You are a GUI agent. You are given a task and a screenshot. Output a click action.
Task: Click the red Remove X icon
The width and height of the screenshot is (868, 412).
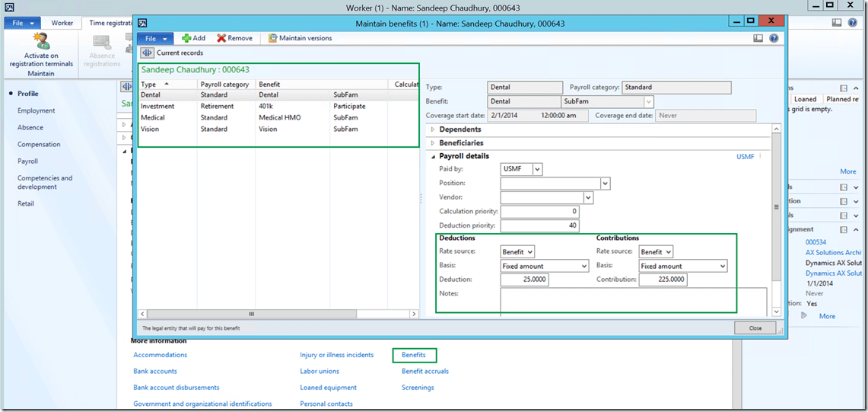[221, 38]
